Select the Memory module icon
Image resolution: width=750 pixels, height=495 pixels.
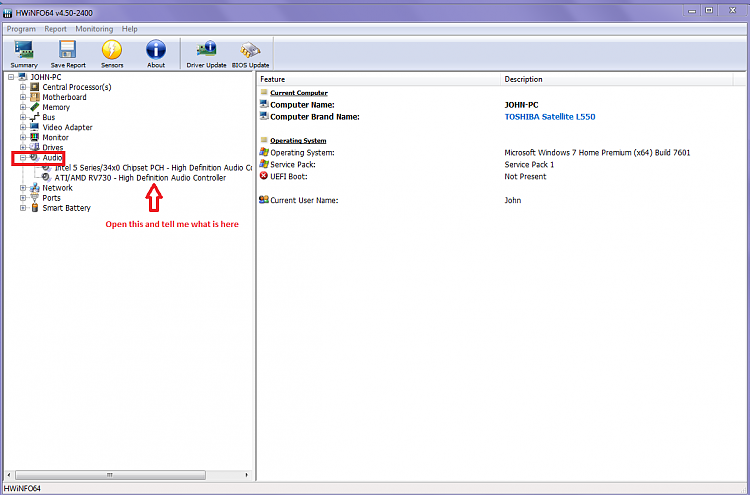pos(34,107)
